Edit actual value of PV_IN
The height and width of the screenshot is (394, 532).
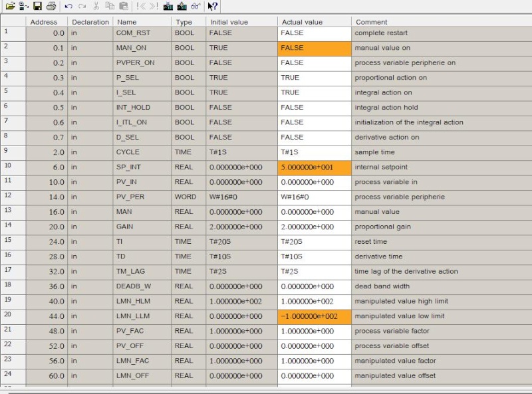pyautogui.click(x=315, y=183)
